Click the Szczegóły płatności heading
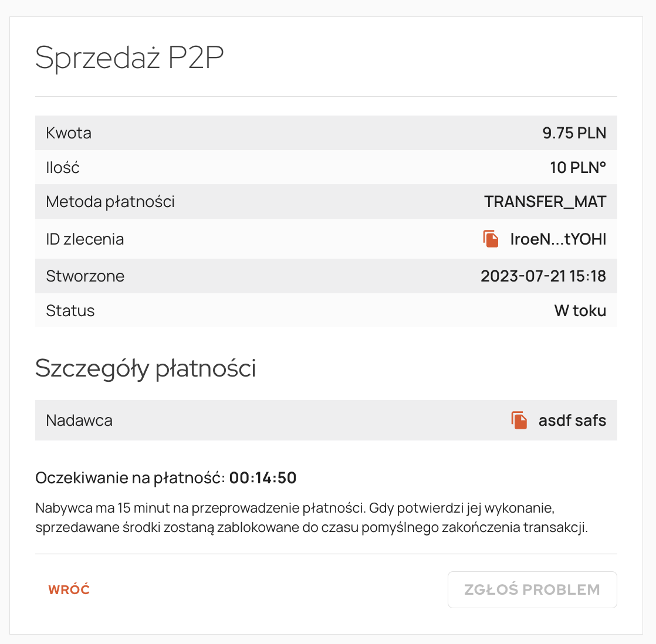This screenshot has height=644, width=656. click(146, 368)
